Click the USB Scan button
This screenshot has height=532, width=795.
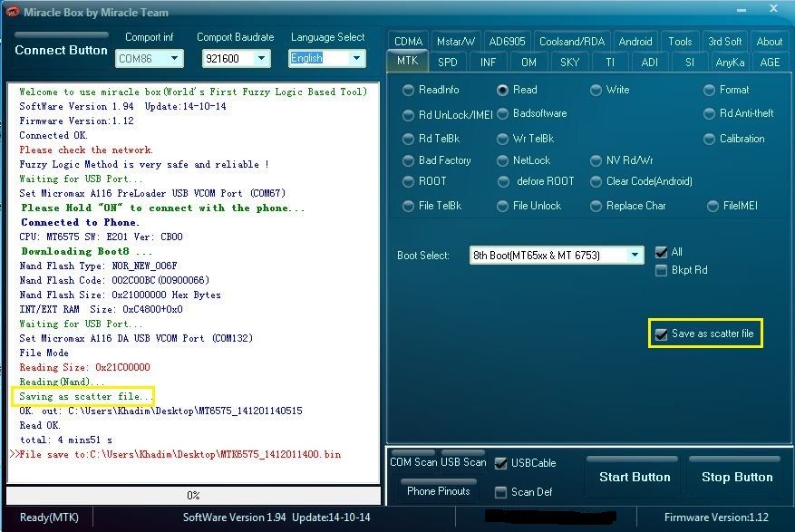pos(463,460)
